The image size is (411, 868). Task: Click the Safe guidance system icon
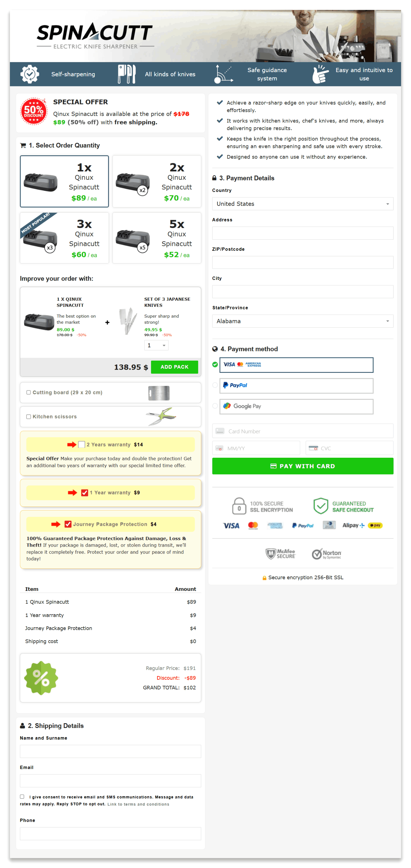tap(224, 74)
